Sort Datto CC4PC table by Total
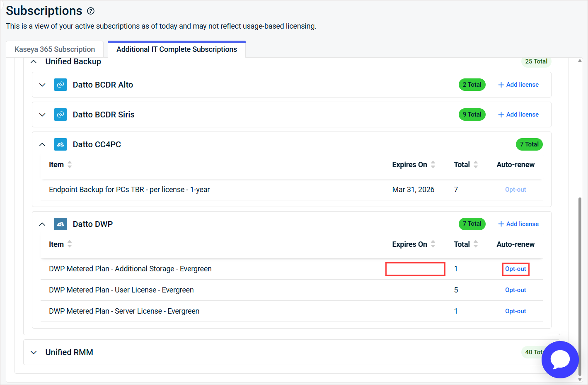The height and width of the screenshot is (385, 588). pyautogui.click(x=476, y=165)
